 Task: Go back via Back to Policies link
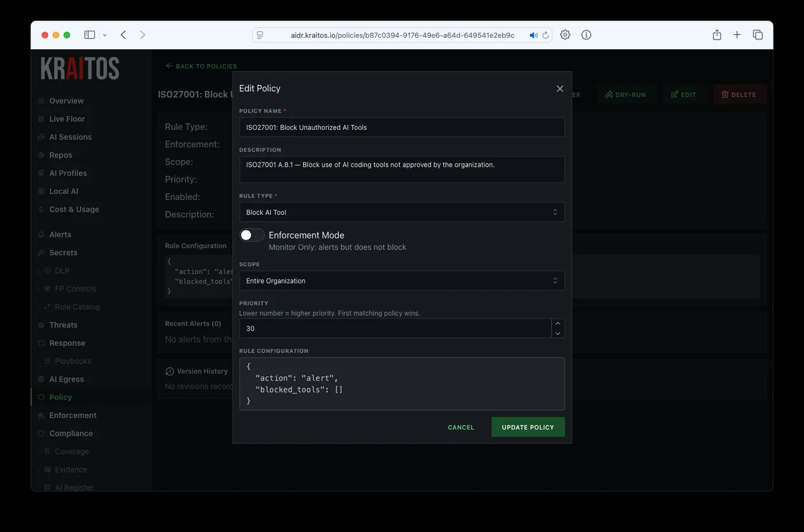(201, 66)
